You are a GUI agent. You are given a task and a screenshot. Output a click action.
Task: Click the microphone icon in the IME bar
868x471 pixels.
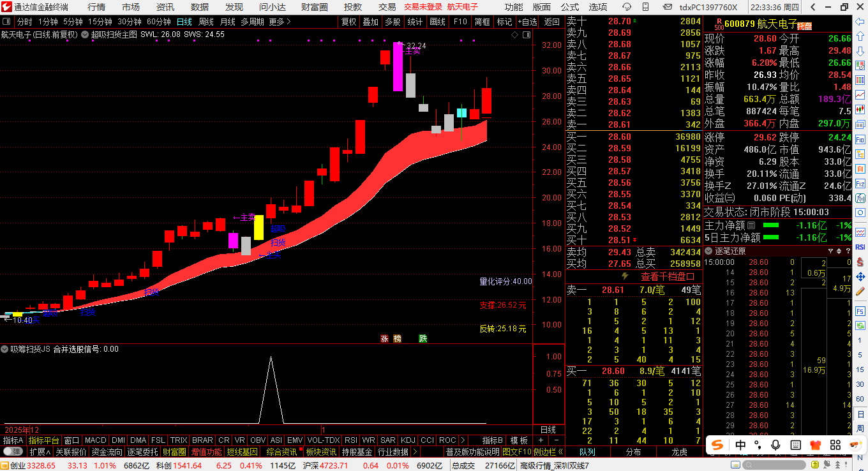pos(775,445)
